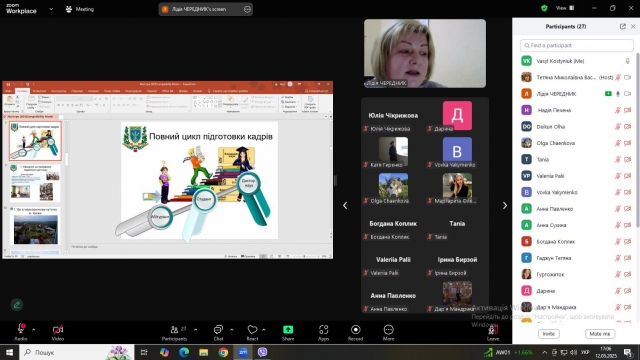The height and width of the screenshot is (360, 640).
Task: Click the React heart icon
Action: [252, 329]
